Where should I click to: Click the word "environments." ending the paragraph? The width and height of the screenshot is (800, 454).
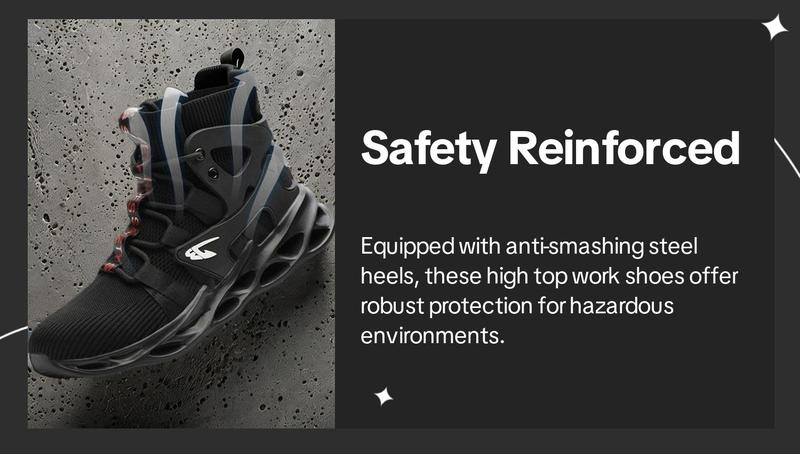(432, 336)
